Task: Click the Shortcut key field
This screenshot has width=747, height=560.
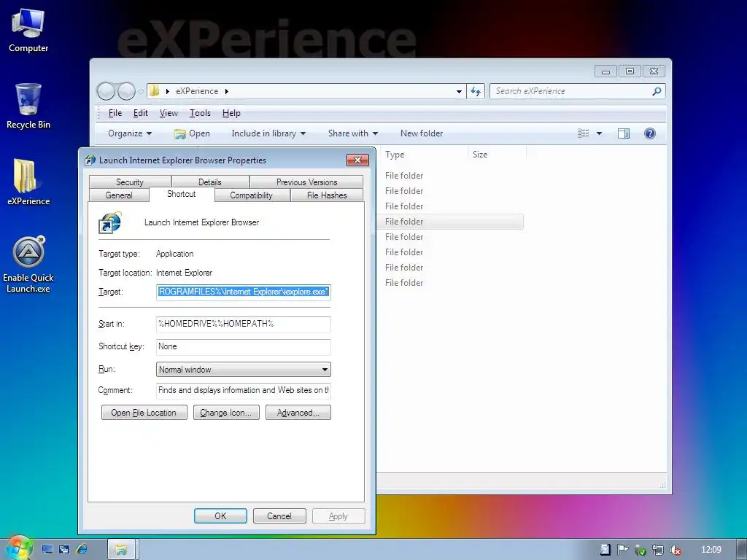Action: coord(244,346)
